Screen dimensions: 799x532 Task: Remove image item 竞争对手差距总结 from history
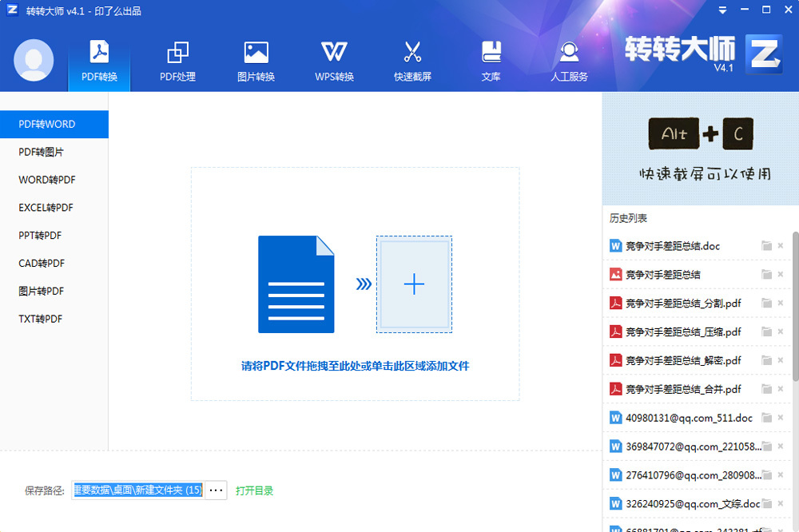780,274
